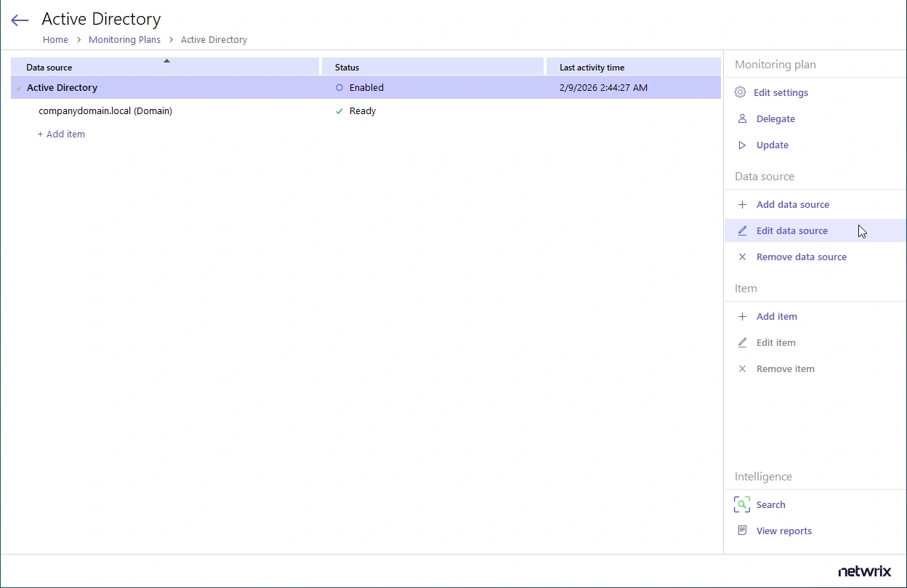
Task: Open Edit settings via the gear icon
Action: pyautogui.click(x=741, y=92)
